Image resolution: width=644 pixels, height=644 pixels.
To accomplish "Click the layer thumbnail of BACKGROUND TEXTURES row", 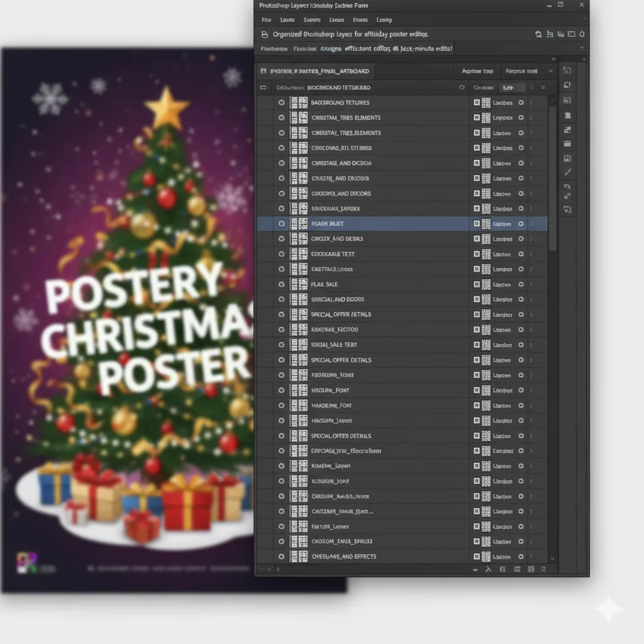I will pos(298,103).
